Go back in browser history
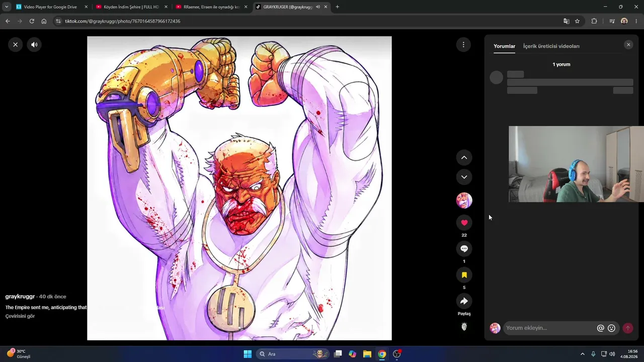644x362 pixels. pos(8,21)
